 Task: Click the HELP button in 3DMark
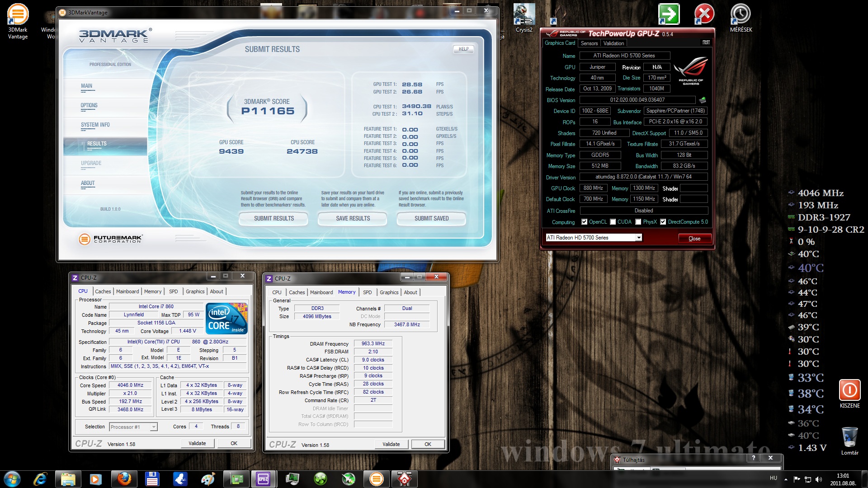tap(463, 49)
